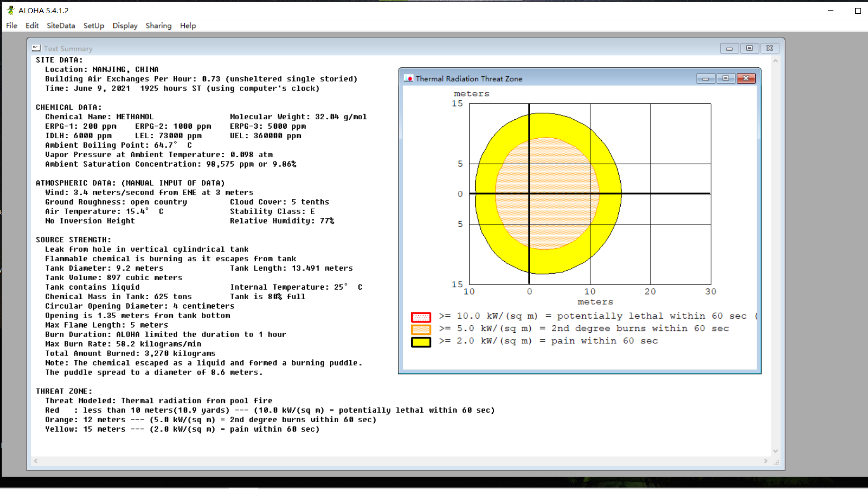Open the File menu
Viewport: 868px width, 489px height.
point(12,26)
